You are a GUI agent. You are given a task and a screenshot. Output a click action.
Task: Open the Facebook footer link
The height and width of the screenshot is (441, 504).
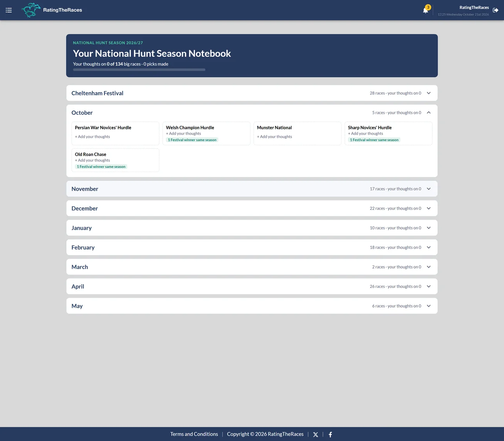coord(330,434)
